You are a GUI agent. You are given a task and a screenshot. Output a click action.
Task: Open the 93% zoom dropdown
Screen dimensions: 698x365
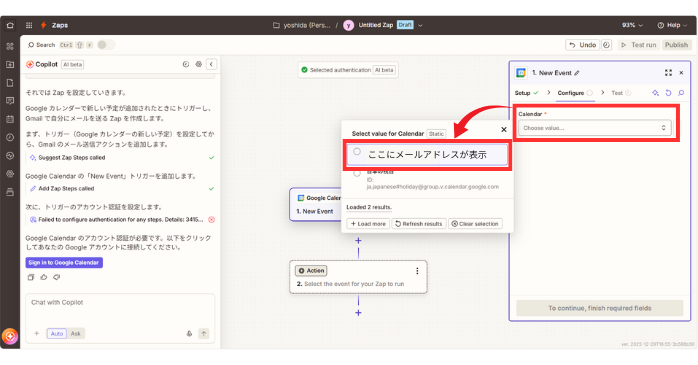click(x=632, y=25)
